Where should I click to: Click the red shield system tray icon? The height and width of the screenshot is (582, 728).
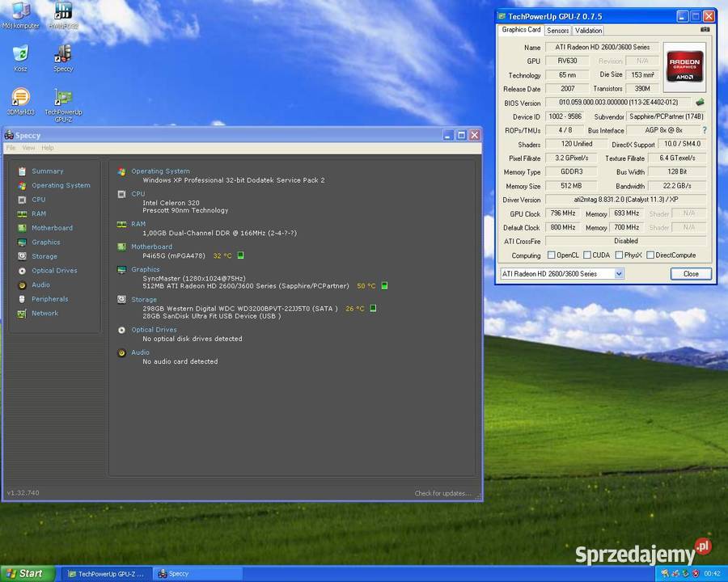click(x=696, y=574)
